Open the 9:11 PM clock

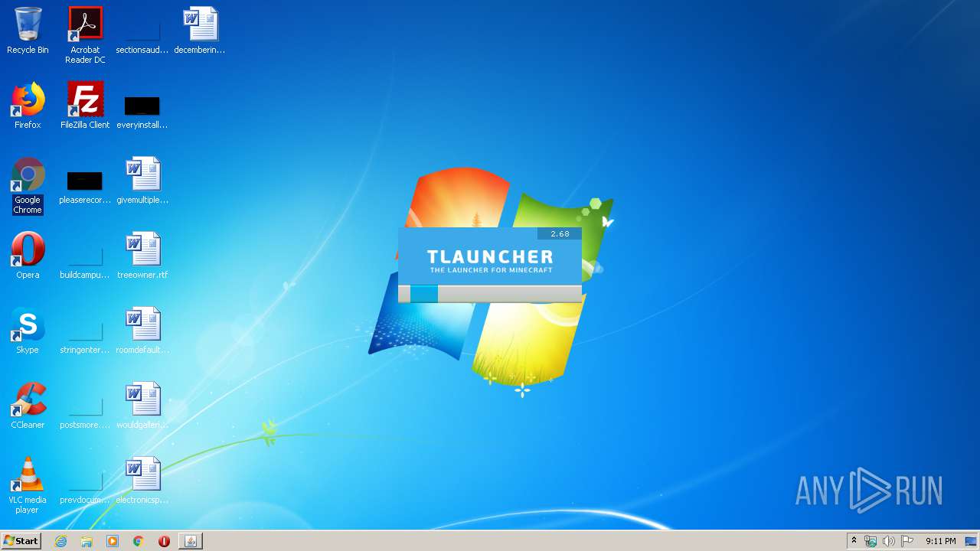tap(940, 541)
